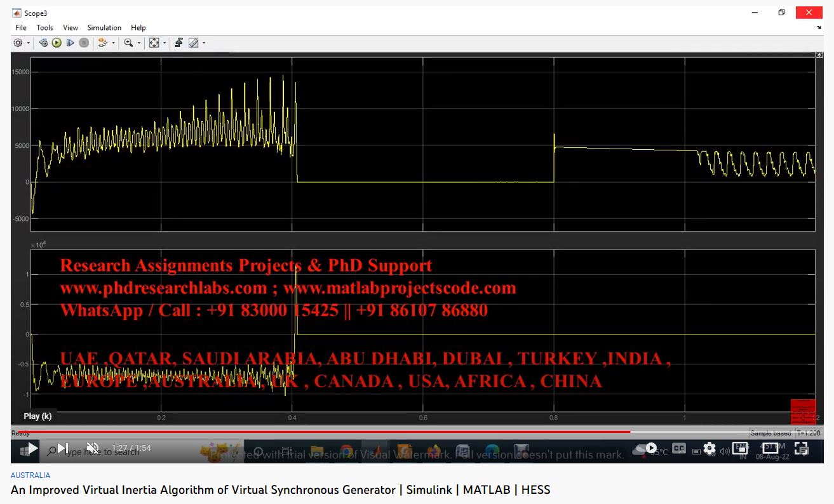The image size is (834, 504).
Task: Open the Tools menu
Action: [44, 28]
